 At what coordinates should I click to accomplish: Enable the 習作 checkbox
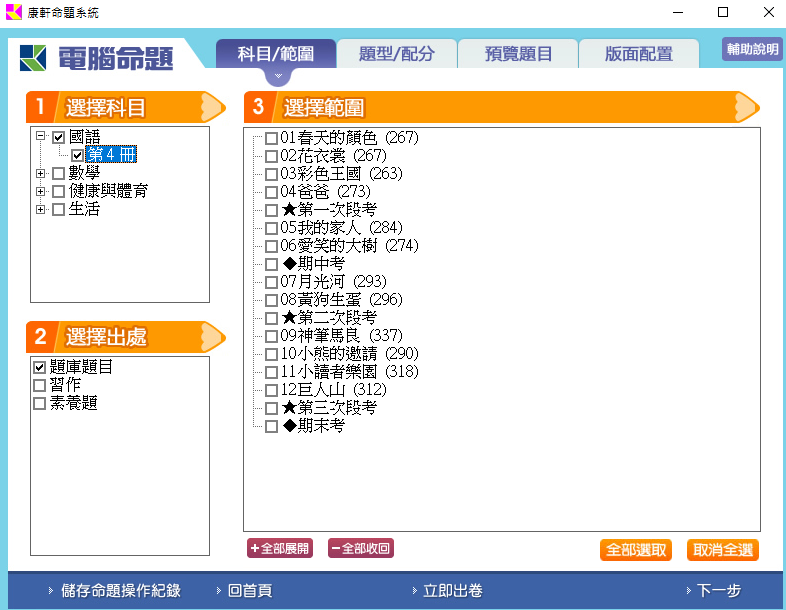click(40, 386)
